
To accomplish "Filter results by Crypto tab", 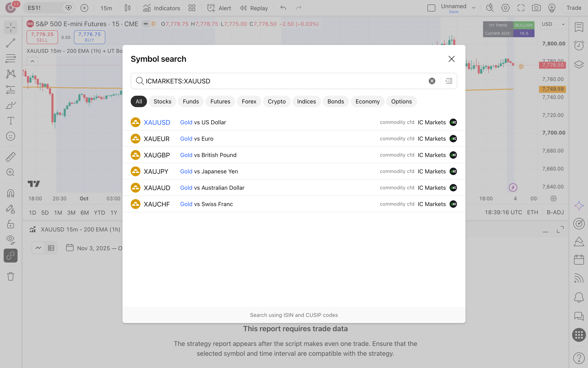I will click(x=276, y=101).
